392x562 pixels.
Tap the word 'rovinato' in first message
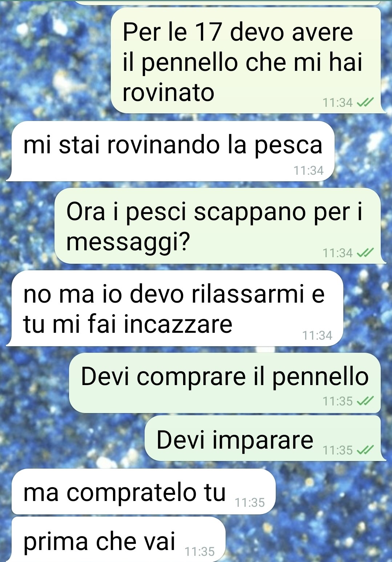(x=169, y=92)
